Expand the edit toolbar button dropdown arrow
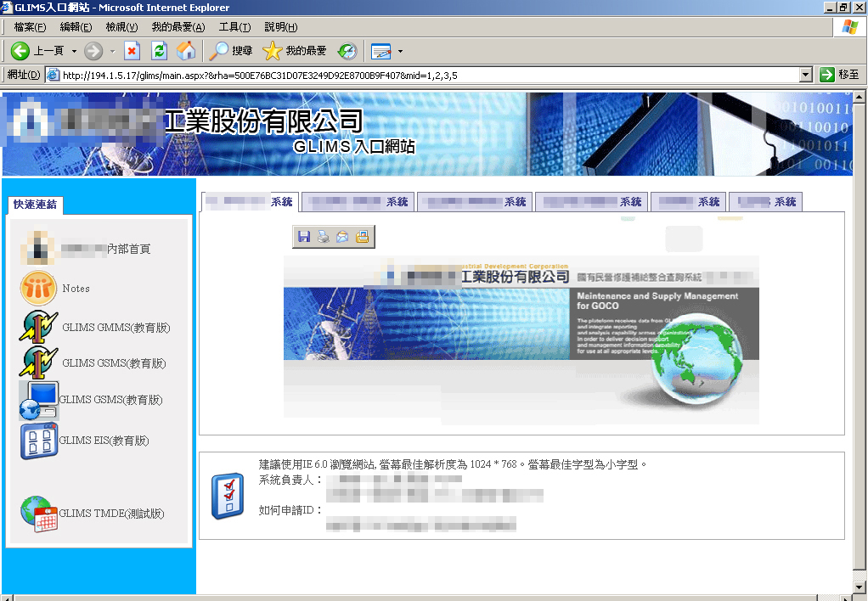Image resolution: width=868 pixels, height=601 pixels. click(400, 51)
